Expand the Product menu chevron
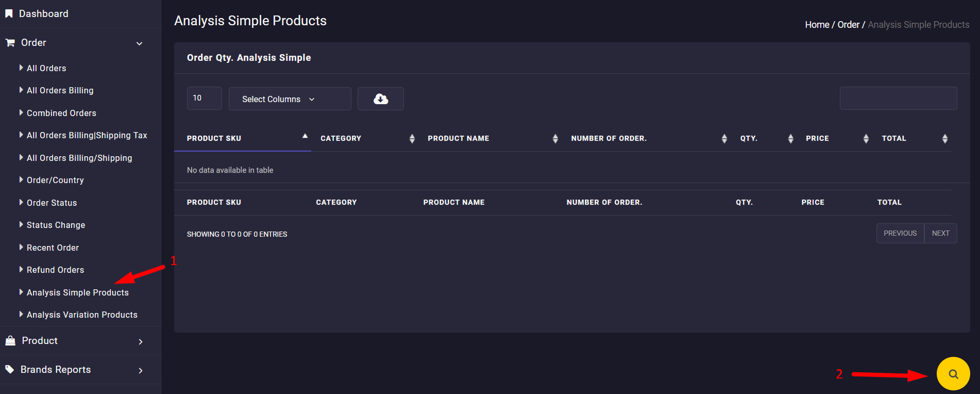This screenshot has width=980, height=394. [x=140, y=341]
